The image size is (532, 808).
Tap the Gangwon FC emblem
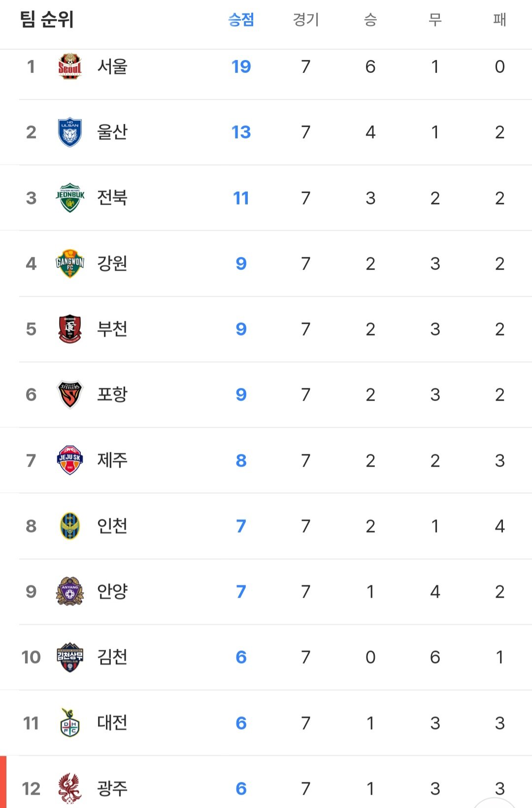coord(69,264)
